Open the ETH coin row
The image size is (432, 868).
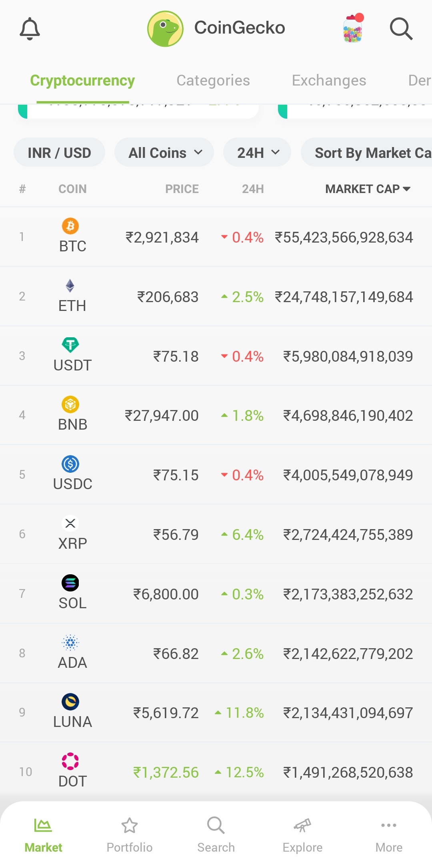216,297
